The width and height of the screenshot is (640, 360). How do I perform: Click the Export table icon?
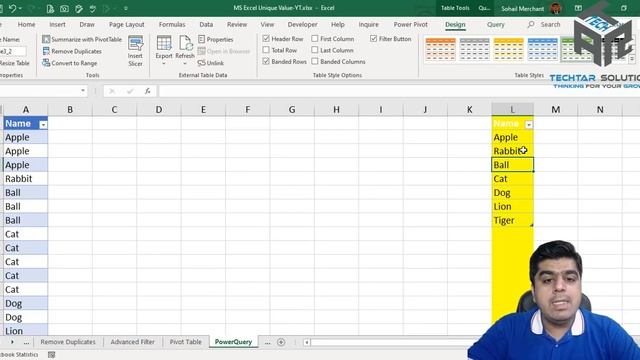point(164,43)
